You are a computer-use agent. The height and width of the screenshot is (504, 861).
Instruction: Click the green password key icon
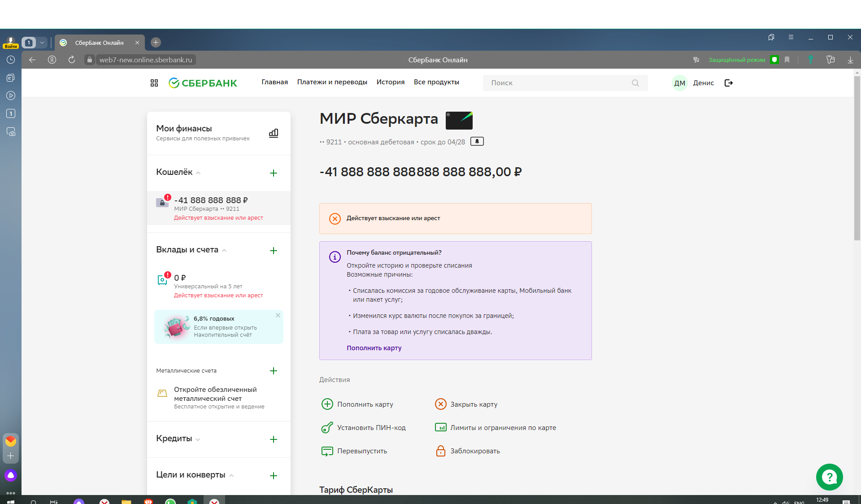point(811,60)
